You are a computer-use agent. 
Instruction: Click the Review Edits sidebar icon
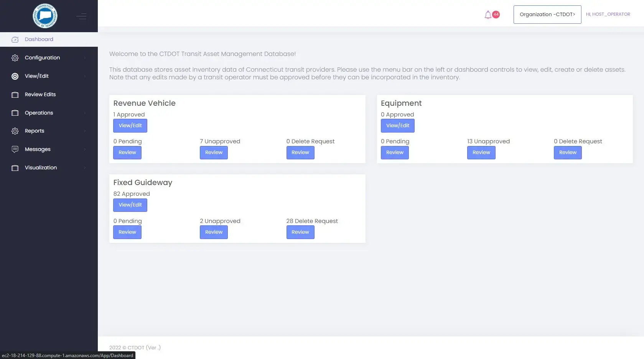15,95
